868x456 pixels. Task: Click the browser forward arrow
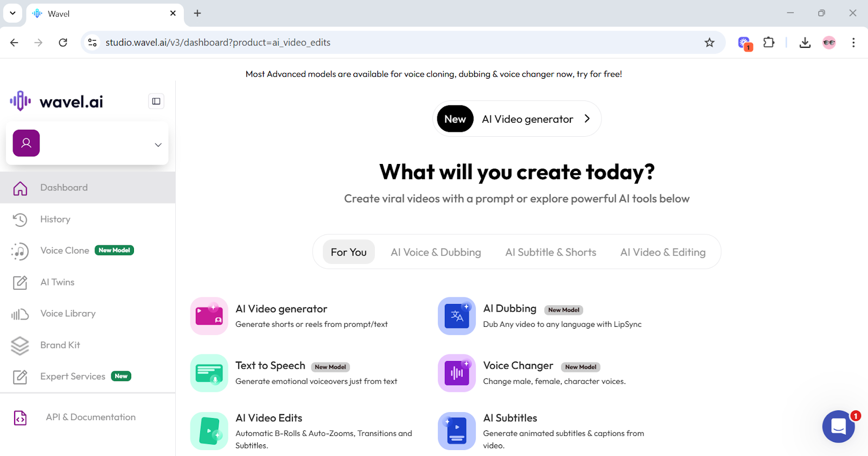(38, 42)
